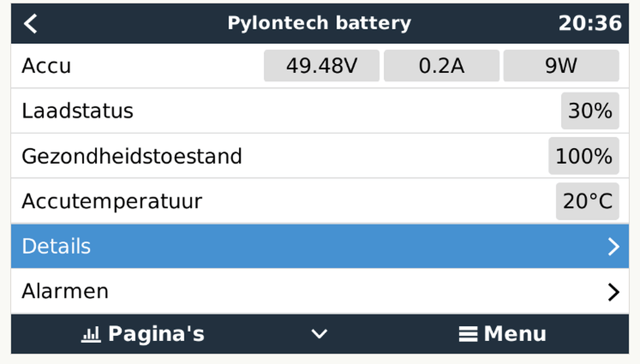
Task: Click the right chevron on Details row
Action: pos(613,247)
